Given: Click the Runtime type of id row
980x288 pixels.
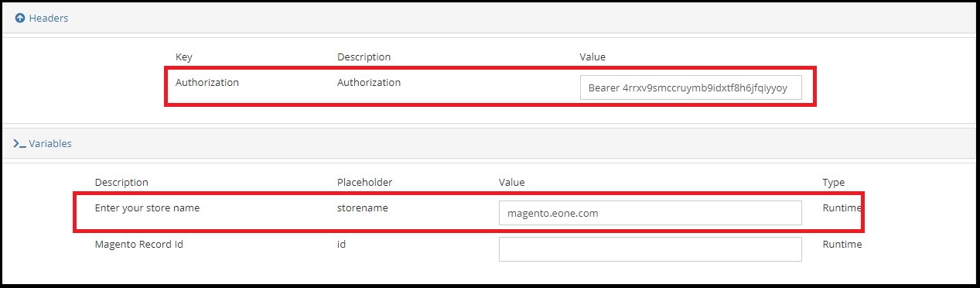Looking at the screenshot, I should click(x=842, y=244).
